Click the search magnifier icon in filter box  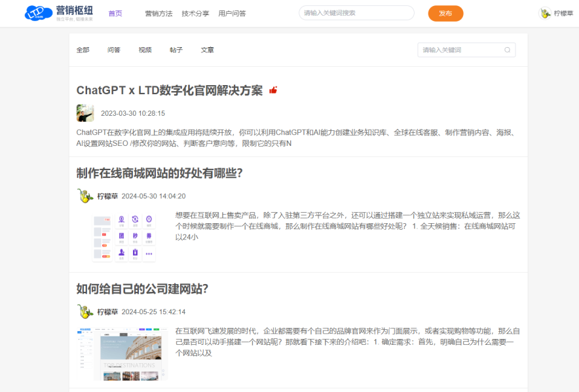point(507,50)
